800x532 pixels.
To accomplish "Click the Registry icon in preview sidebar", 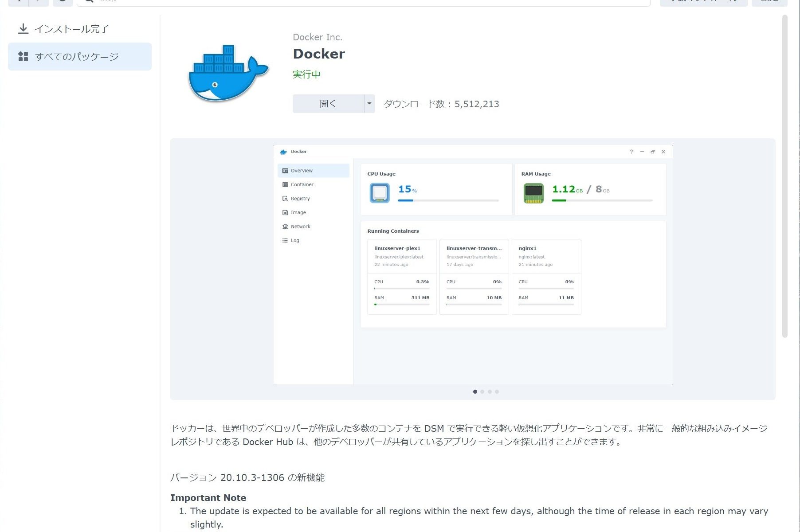I will point(285,199).
